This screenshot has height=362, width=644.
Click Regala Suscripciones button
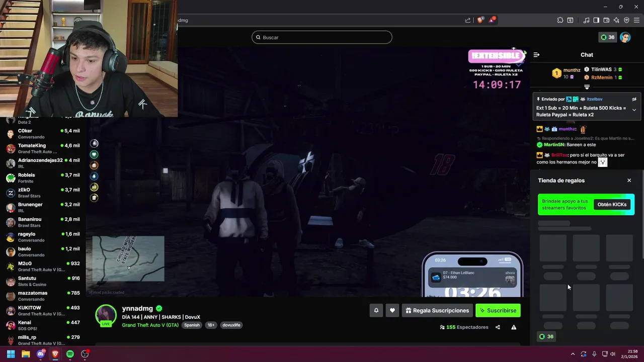pyautogui.click(x=437, y=311)
